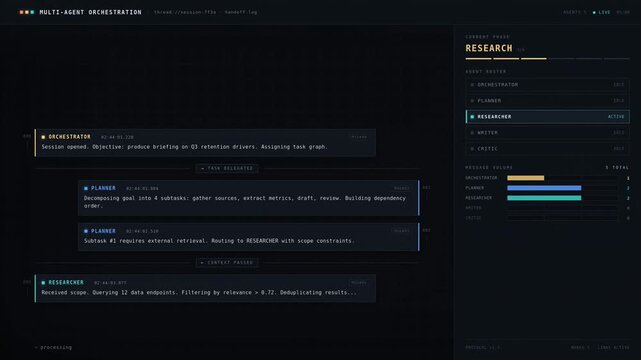Click the CONTEXT PASSED divider label
This screenshot has width=641, height=360.
tap(227, 262)
